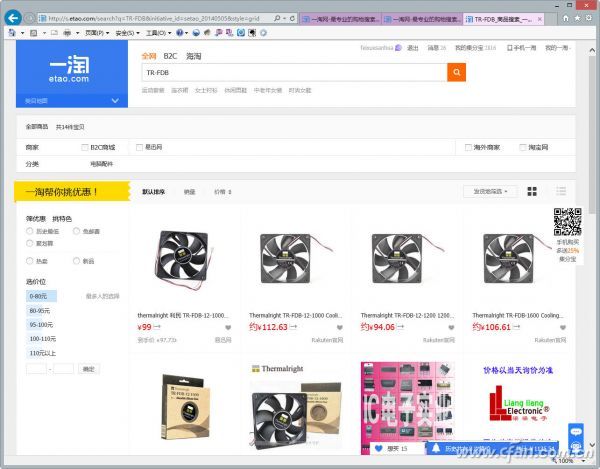
Task: Select the 全网 search tab
Action: point(149,56)
